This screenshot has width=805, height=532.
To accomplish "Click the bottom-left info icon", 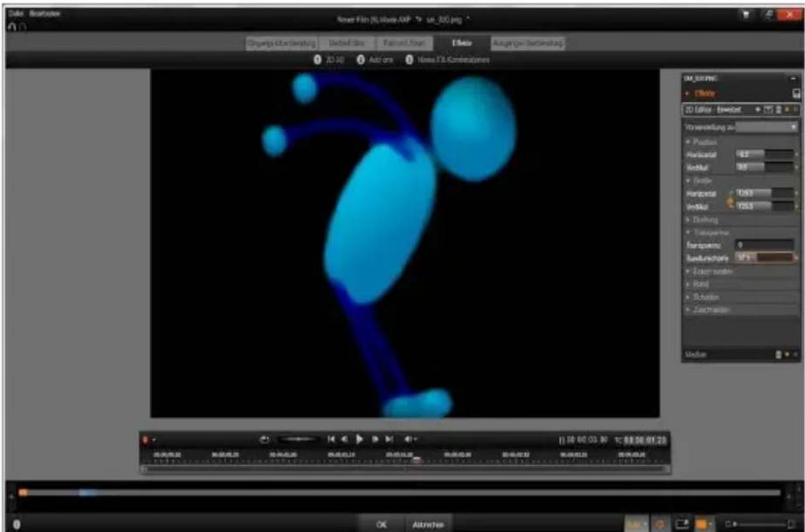I will (16, 523).
